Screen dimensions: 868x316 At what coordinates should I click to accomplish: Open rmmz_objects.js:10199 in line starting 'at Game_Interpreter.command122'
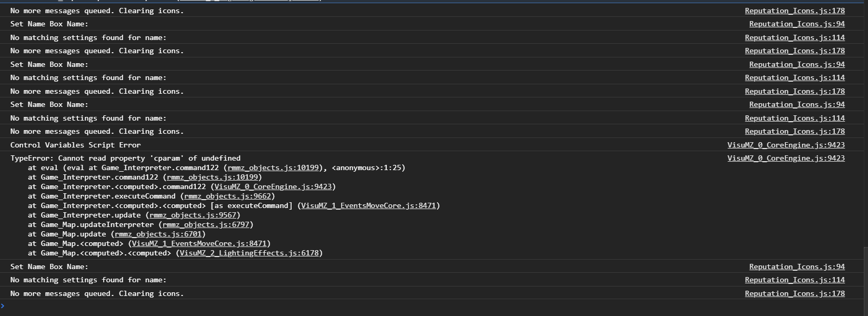(x=212, y=177)
